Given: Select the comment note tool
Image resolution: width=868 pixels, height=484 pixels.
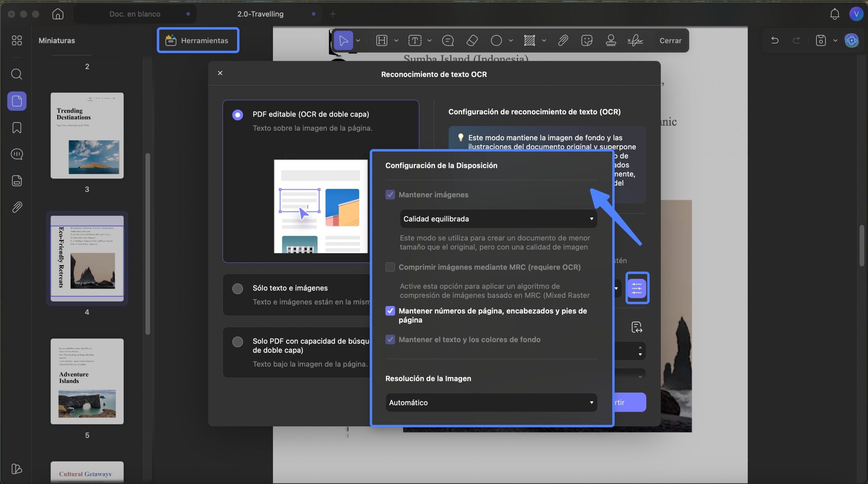Looking at the screenshot, I should click(448, 40).
